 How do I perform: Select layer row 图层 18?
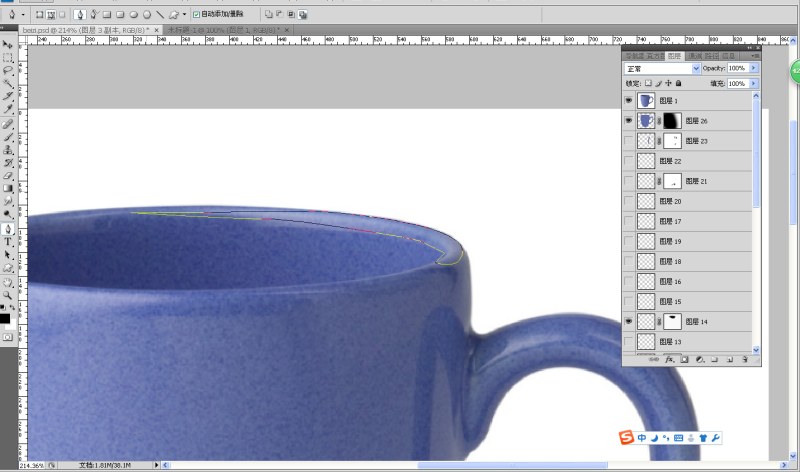pyautogui.click(x=687, y=261)
